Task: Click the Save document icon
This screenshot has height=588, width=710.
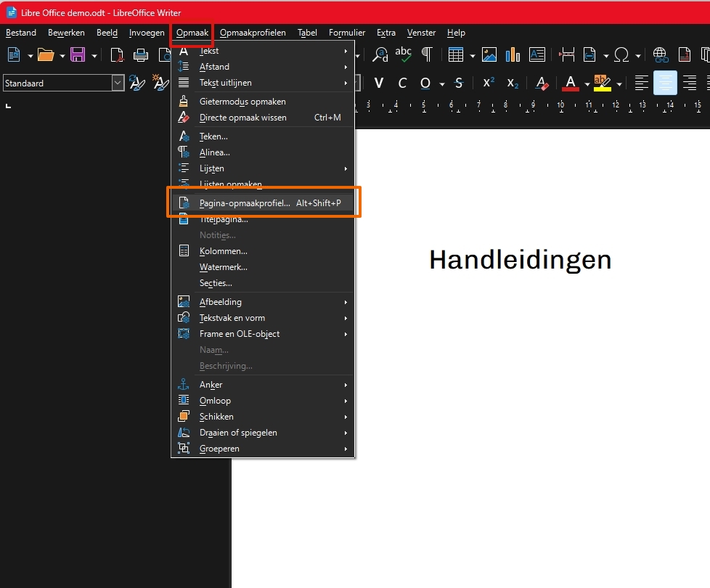Action: pos(78,54)
